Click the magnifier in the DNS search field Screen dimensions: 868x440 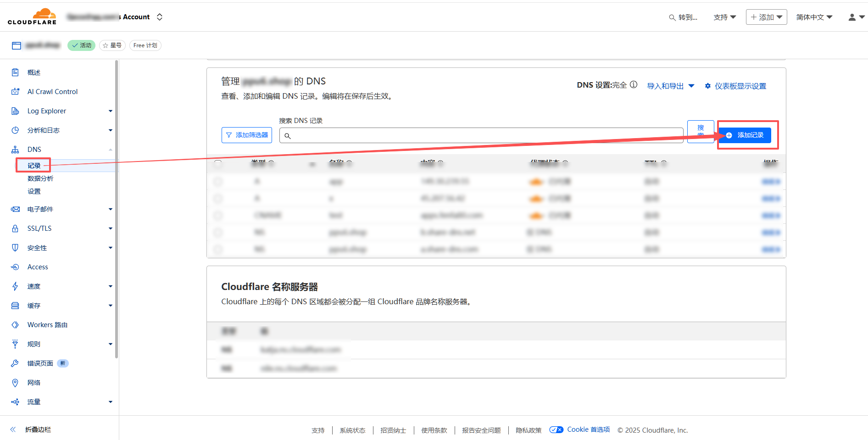288,136
